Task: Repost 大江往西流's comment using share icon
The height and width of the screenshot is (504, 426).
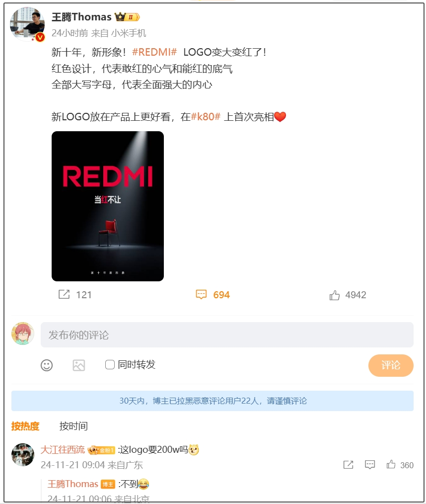Action: tap(349, 464)
